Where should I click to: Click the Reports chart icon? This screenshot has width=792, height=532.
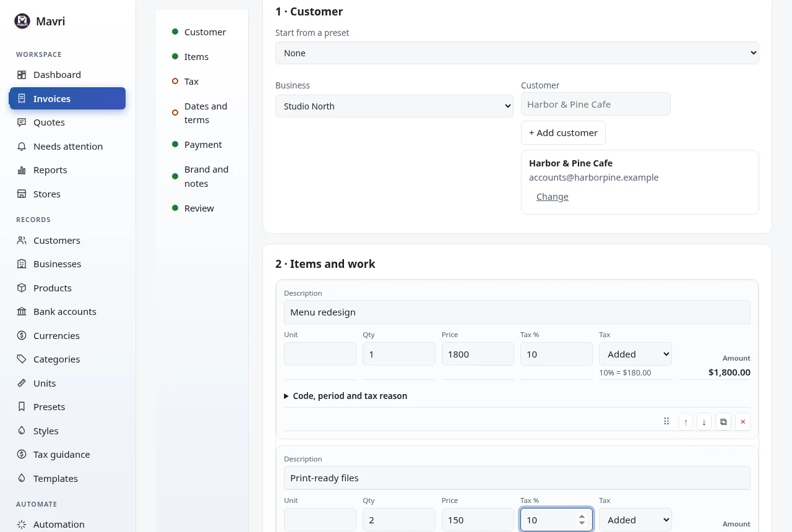click(22, 170)
